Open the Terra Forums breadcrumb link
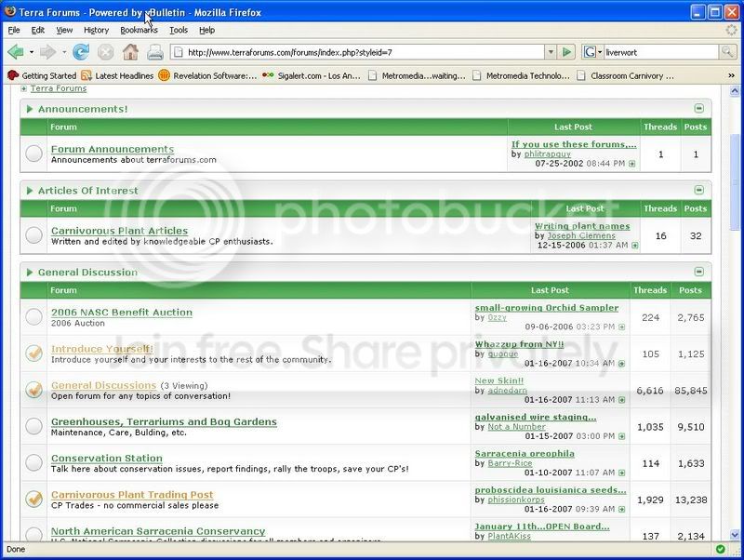 click(x=59, y=88)
